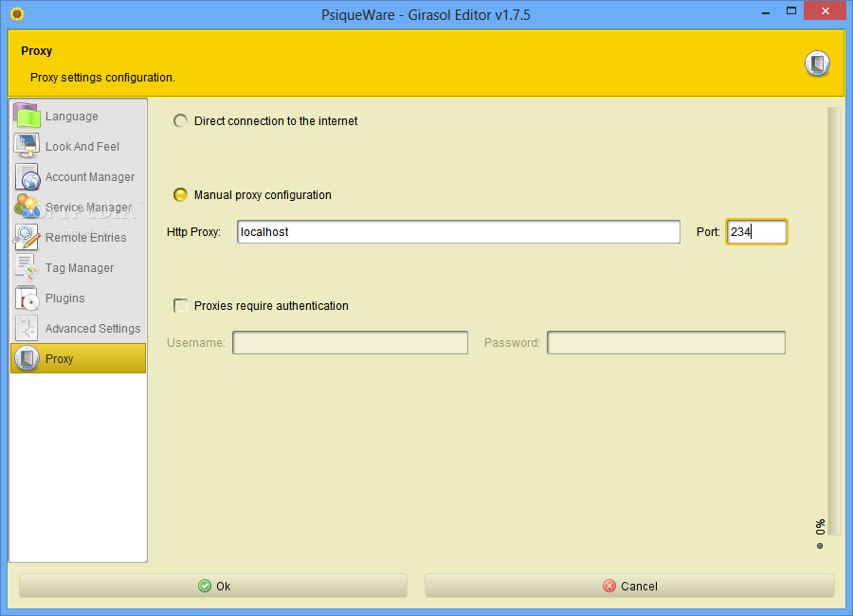Click the Account Manager globe icon
This screenshot has width=853, height=616.
pos(27,177)
